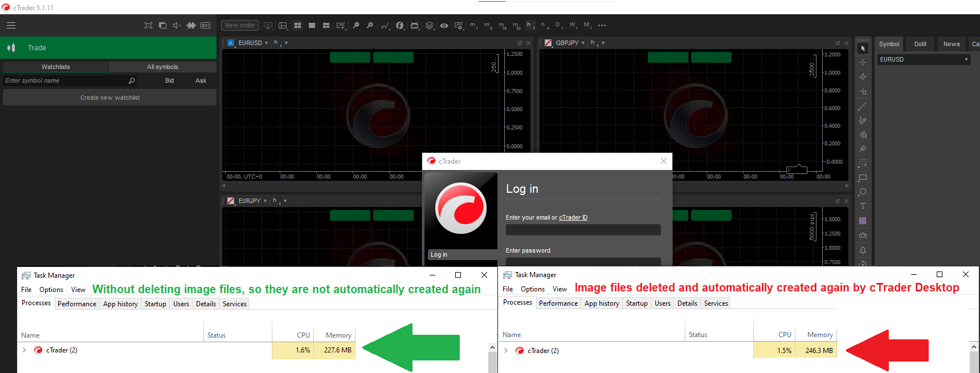Open Options menu in right Task Manager
Screen dimensions: 980x373
tap(533, 289)
